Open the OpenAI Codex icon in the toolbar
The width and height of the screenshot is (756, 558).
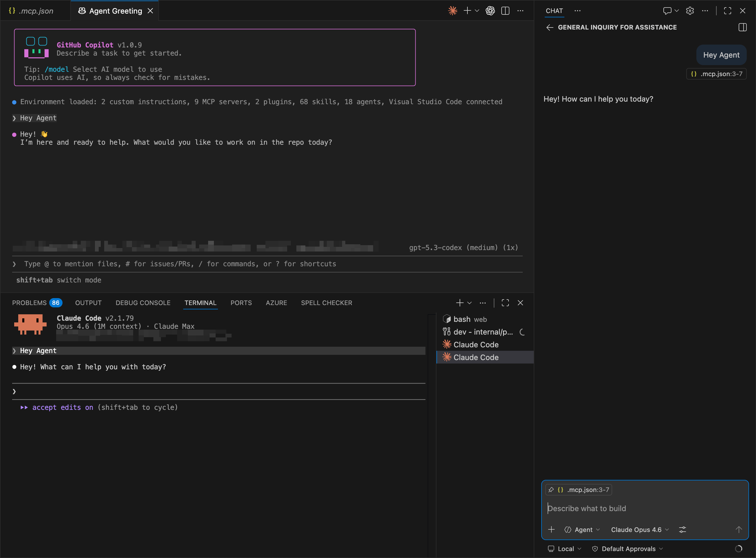490,10
